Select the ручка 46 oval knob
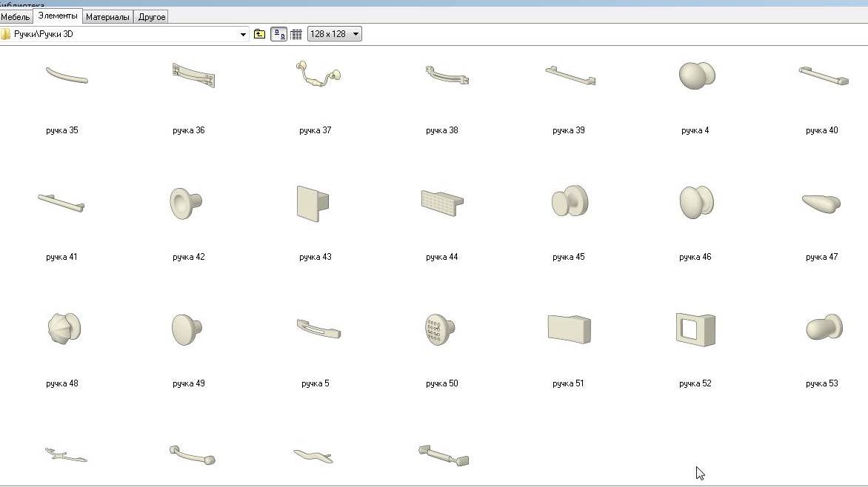Viewport: 868px width, 487px height. [x=696, y=202]
